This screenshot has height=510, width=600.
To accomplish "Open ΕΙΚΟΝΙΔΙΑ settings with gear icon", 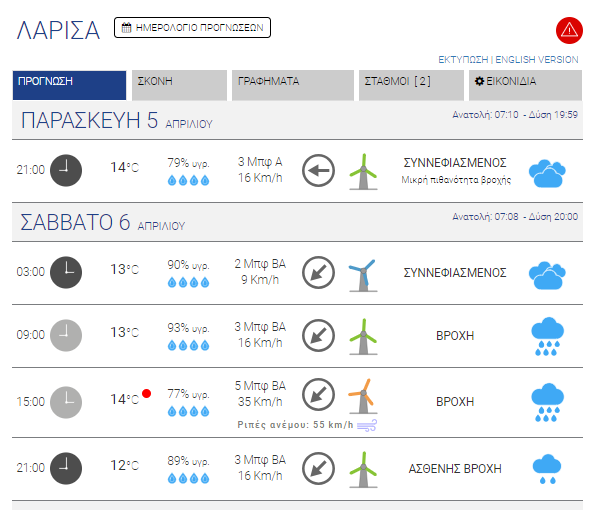I will pyautogui.click(x=525, y=85).
